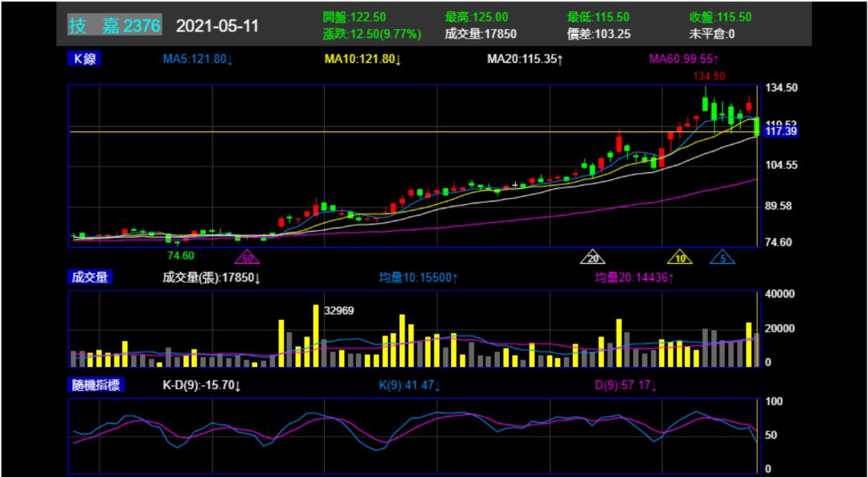Click the date 2021-05-11 in header
This screenshot has height=477, width=868.
(x=217, y=26)
